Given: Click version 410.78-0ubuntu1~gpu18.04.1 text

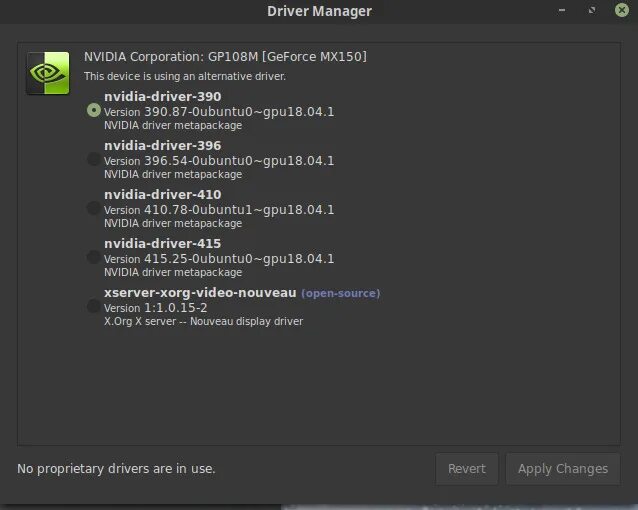Looking at the screenshot, I should click(219, 210).
